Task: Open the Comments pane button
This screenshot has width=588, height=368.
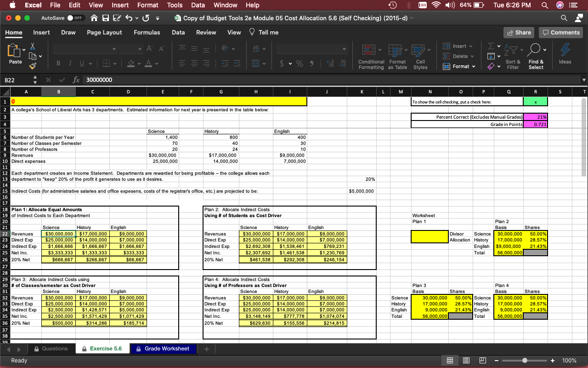Action: pos(560,32)
